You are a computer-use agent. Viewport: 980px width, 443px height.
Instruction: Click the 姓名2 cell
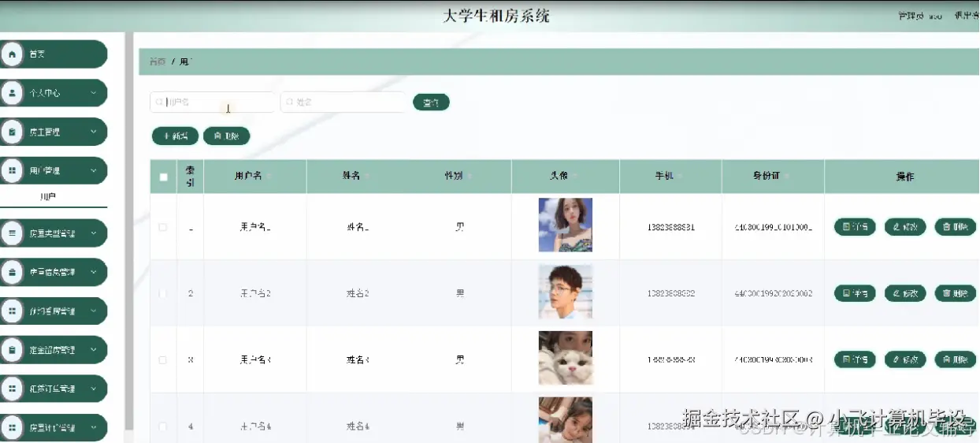(x=358, y=293)
